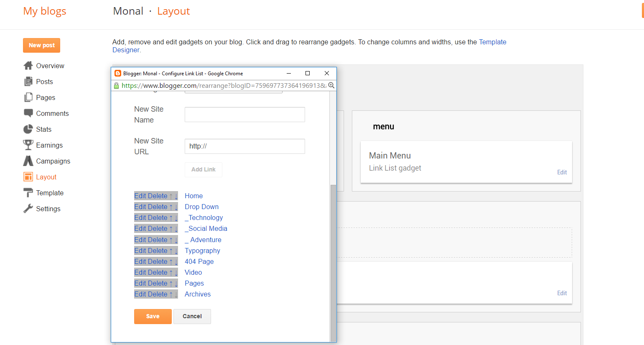Click the popup vertical scrollbar thumb
The image size is (644, 345).
pos(333,263)
